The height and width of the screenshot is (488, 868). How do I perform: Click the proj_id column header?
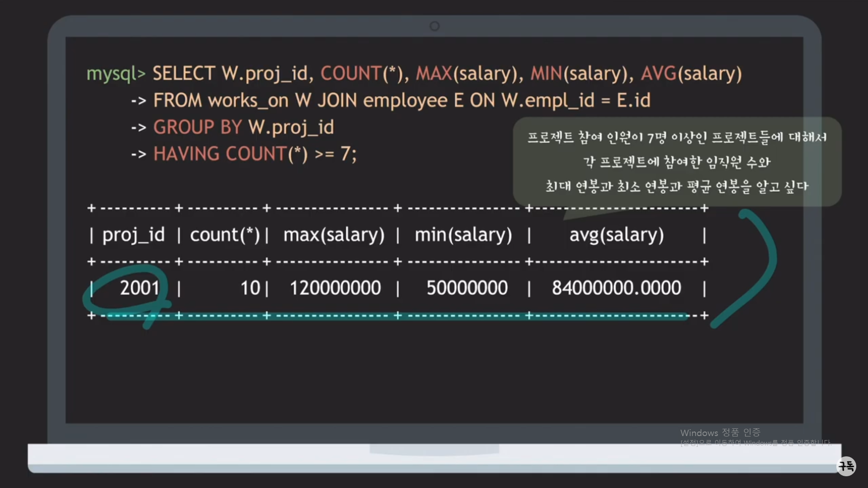point(133,235)
